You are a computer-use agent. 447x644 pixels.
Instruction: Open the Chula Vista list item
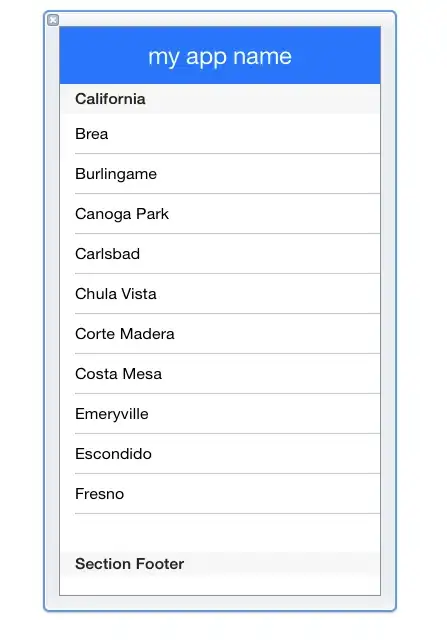click(x=220, y=294)
